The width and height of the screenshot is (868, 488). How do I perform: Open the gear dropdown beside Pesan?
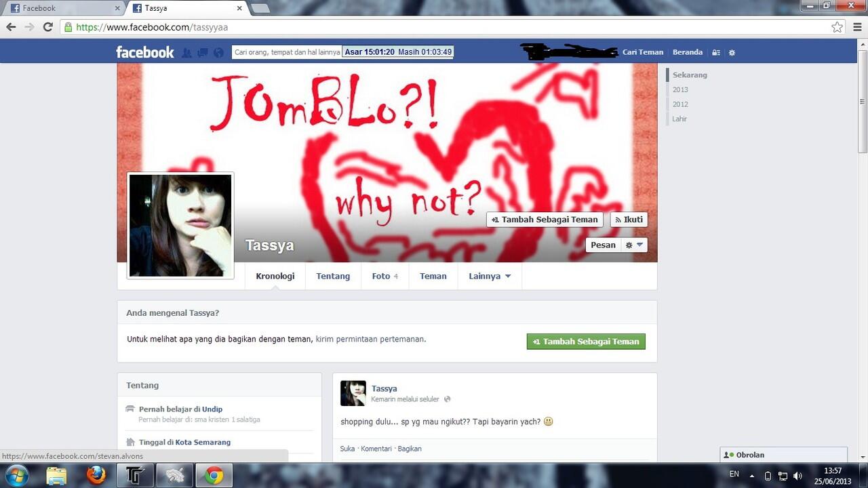point(634,245)
